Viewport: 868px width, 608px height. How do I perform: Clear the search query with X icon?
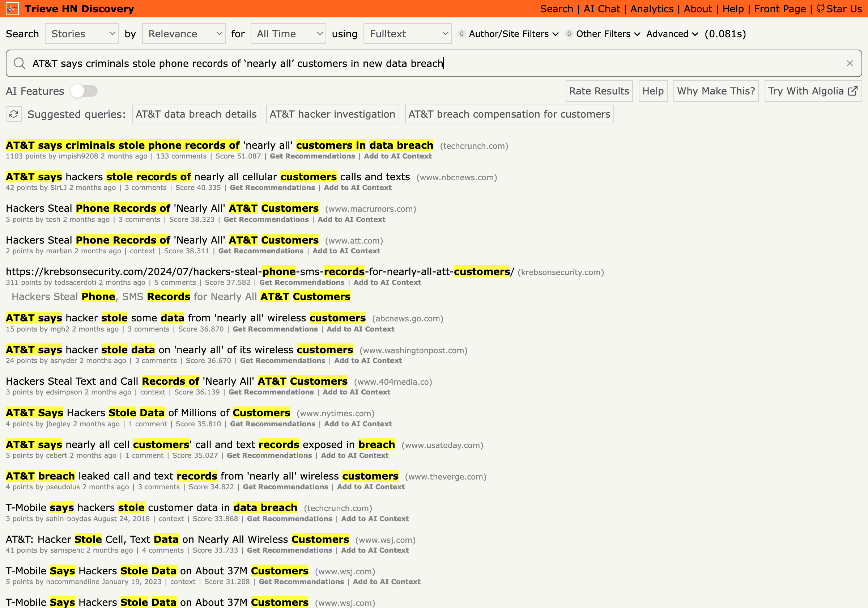click(850, 63)
